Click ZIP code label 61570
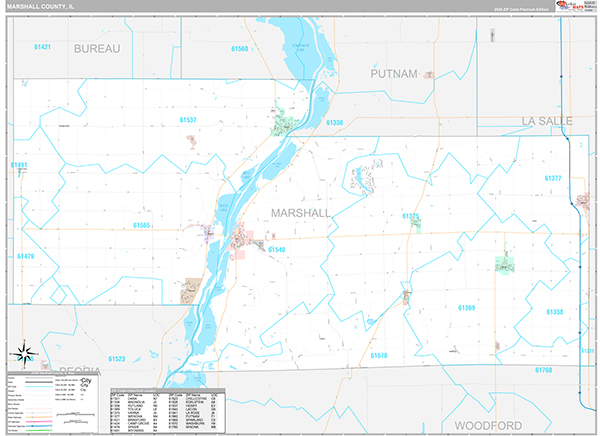 (379, 356)
